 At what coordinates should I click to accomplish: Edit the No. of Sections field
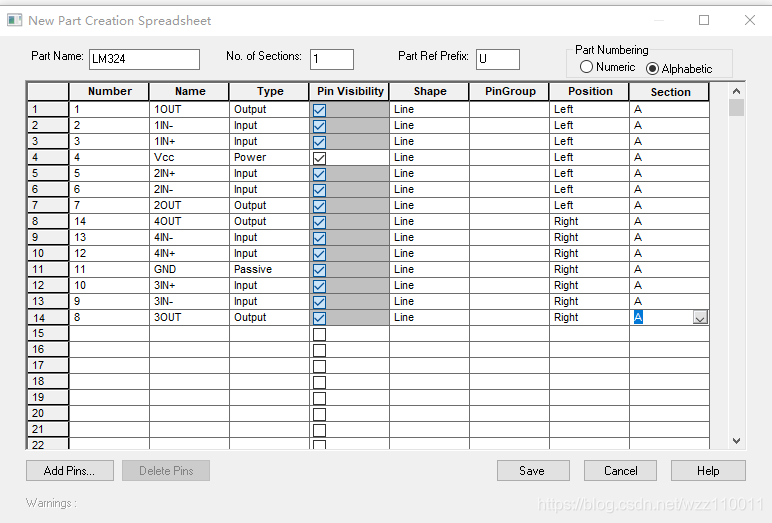click(331, 59)
